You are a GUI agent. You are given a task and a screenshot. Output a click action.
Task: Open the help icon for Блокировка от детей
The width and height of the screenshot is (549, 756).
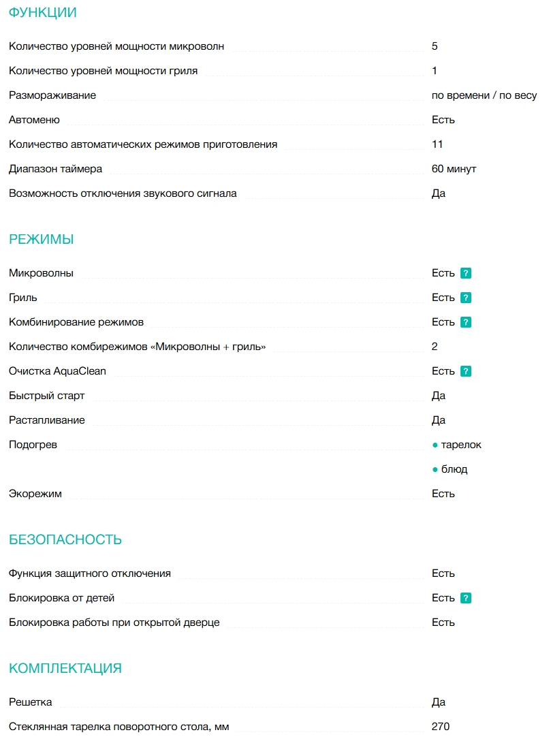(x=466, y=598)
